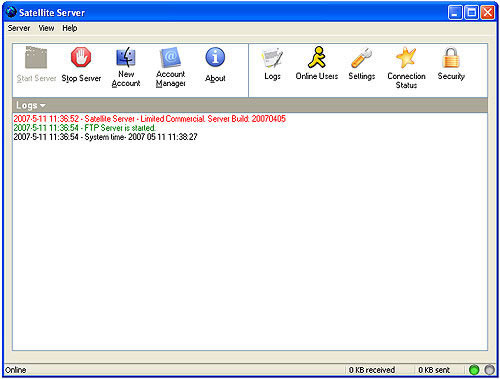The image size is (500, 379).
Task: View Online Users via the running man icon
Action: click(x=317, y=57)
